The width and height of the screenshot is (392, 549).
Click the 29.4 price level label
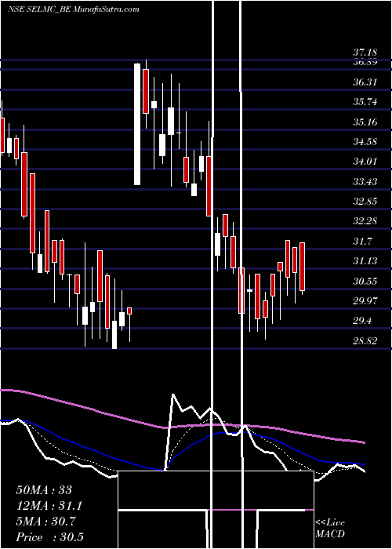[362, 321]
